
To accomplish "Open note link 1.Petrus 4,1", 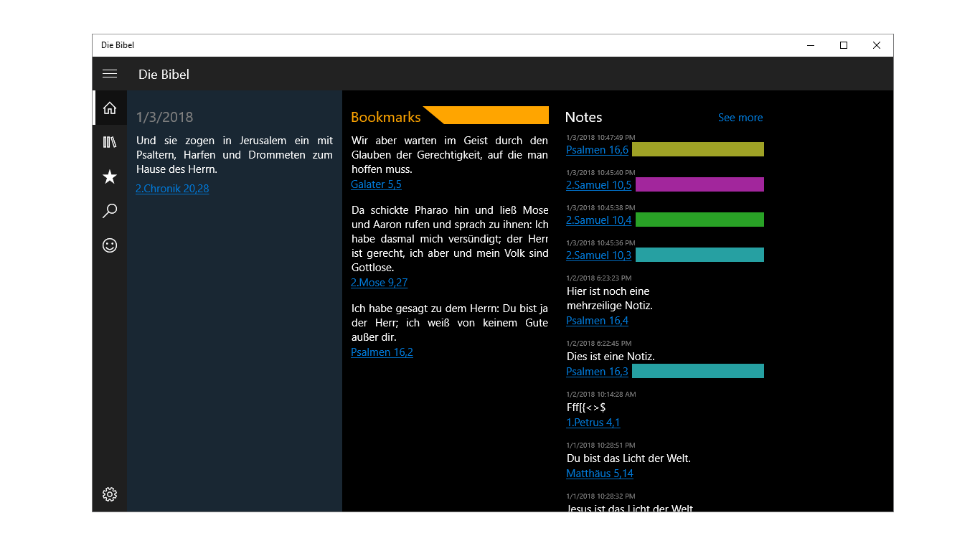I will click(593, 423).
